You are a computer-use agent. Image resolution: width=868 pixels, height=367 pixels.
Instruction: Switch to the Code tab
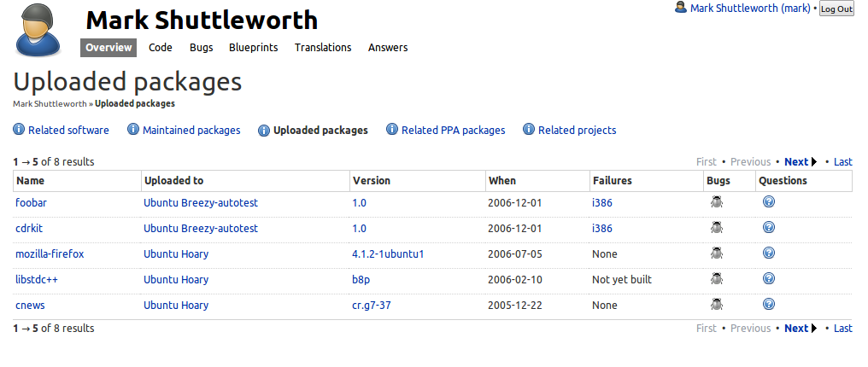[x=161, y=48]
